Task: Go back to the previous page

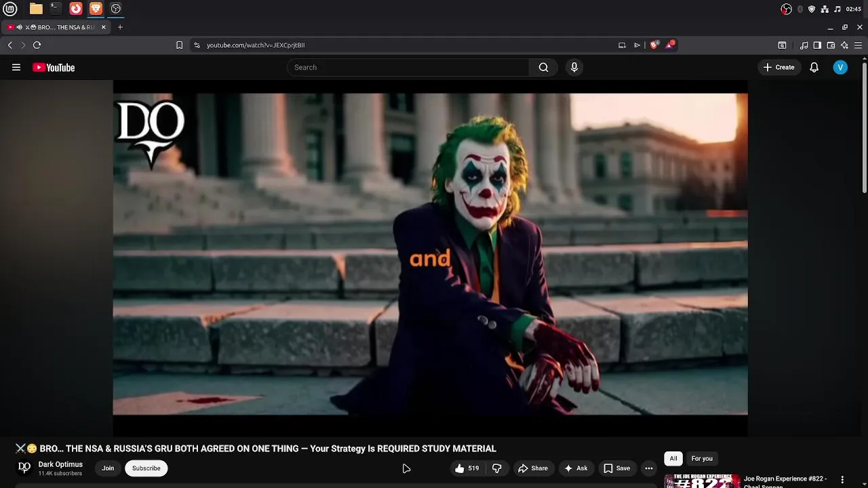Action: [x=9, y=45]
